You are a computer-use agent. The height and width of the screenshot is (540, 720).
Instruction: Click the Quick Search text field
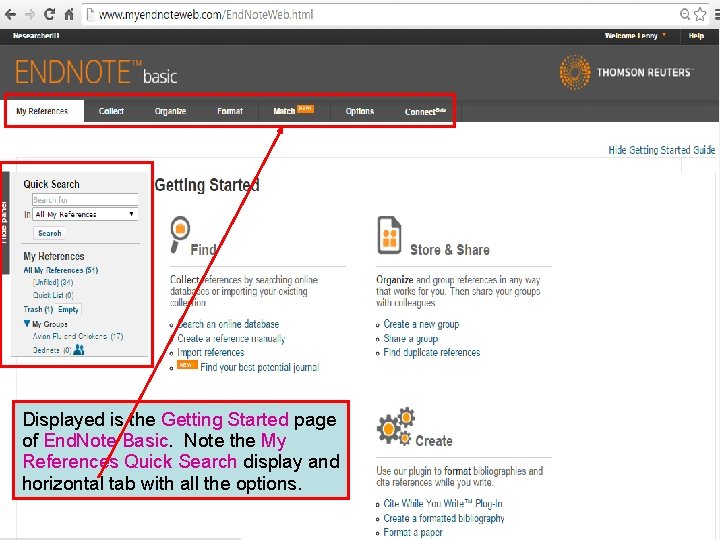pyautogui.click(x=85, y=200)
